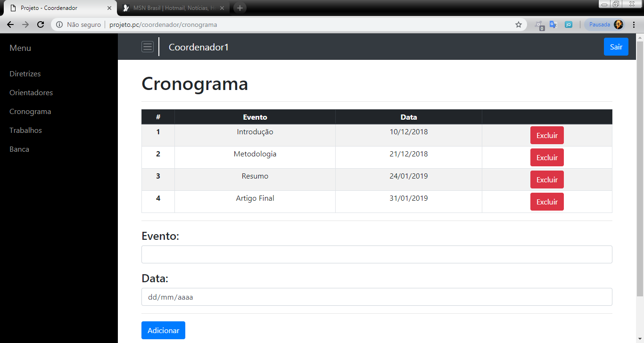Screen dimensions: 644x343
Task: Open Orientadores in the sidebar menu
Action: (31, 93)
